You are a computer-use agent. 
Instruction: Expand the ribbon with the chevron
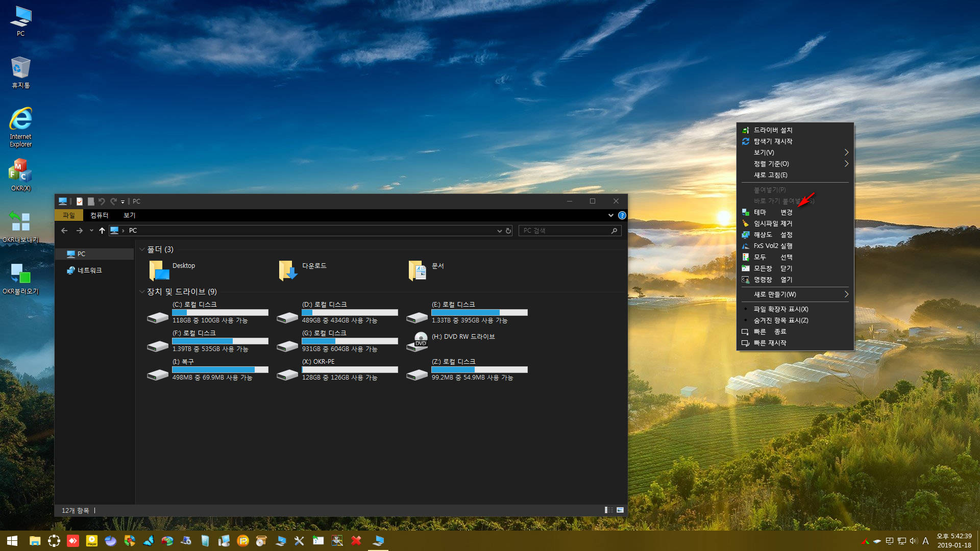[610, 215]
